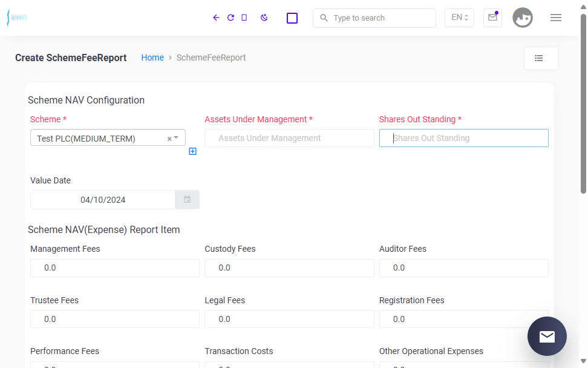The image size is (588, 368).
Task: Click the back arrow icon in toolbar
Action: 216,18
